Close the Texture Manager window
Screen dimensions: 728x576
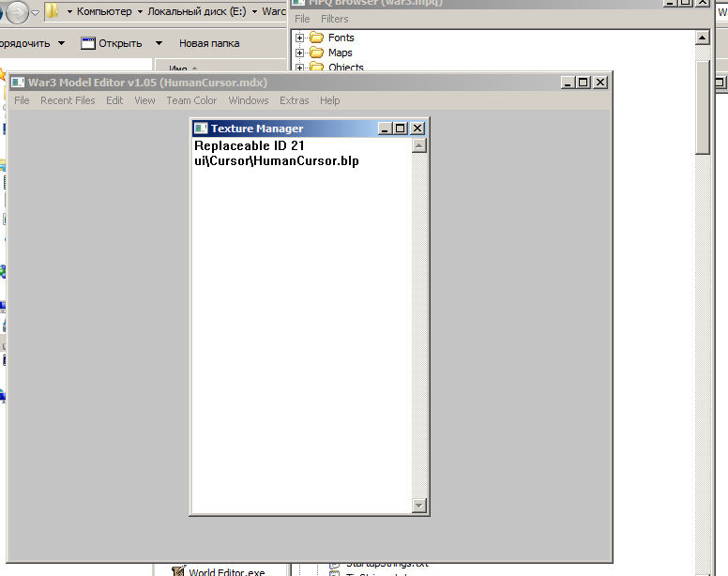coord(417,129)
